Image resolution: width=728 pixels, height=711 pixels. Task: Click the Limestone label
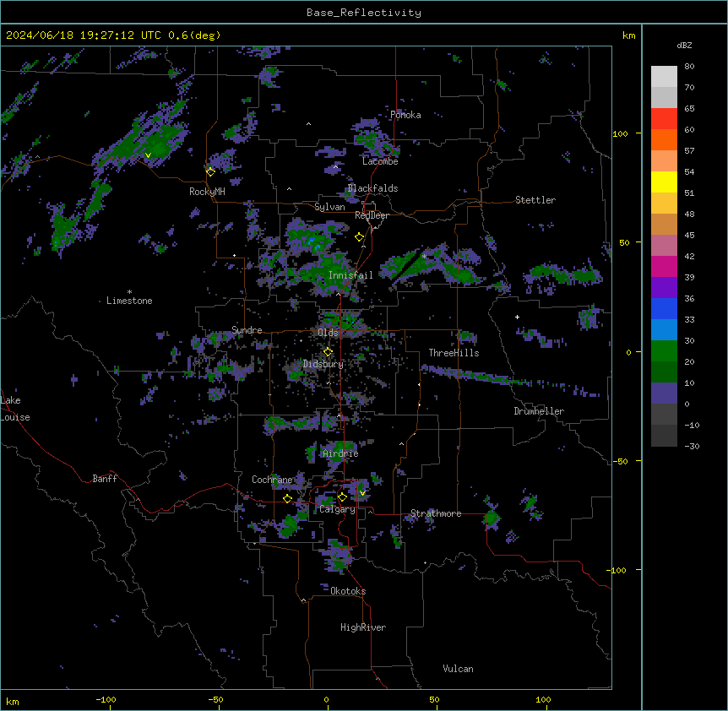(x=129, y=301)
